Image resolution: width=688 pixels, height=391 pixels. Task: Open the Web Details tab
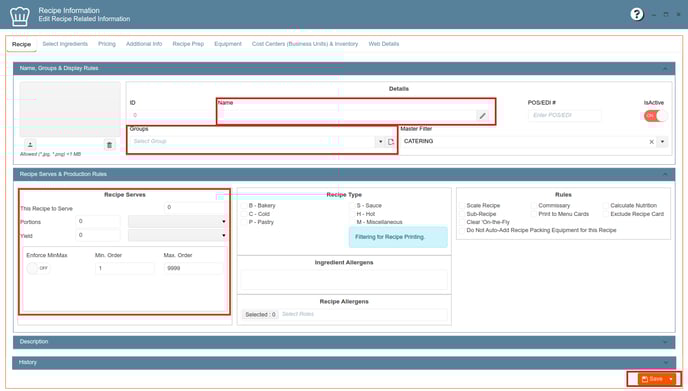383,44
